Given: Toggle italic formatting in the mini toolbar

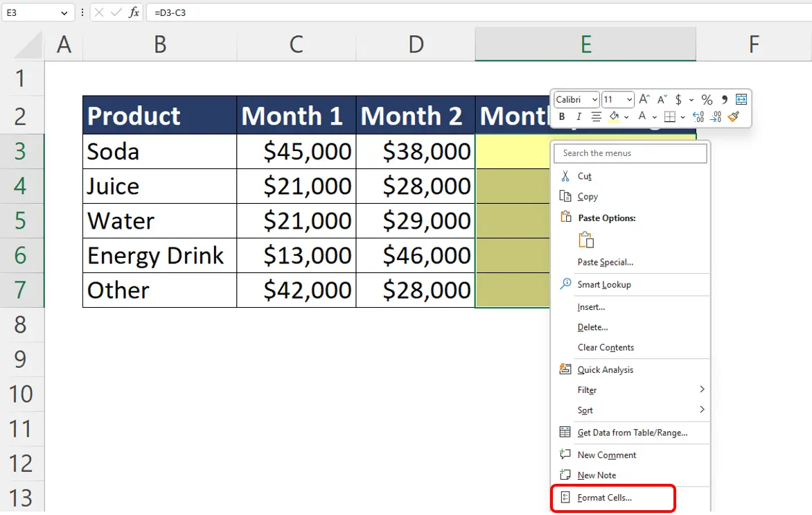Looking at the screenshot, I should [x=579, y=116].
